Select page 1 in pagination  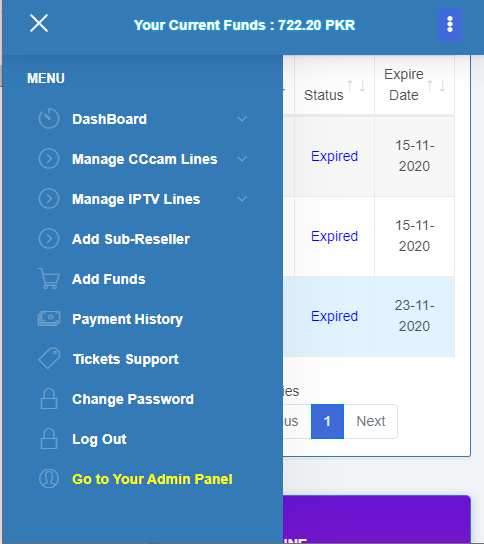327,421
